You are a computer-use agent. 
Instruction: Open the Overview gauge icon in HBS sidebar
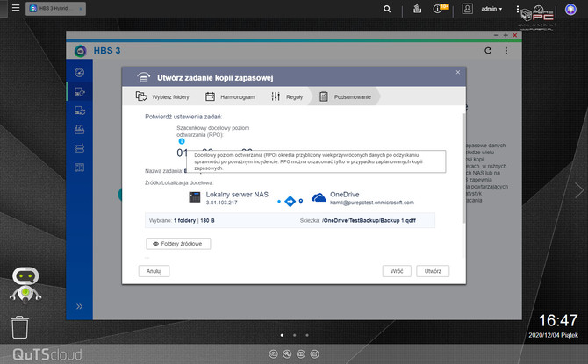click(80, 72)
